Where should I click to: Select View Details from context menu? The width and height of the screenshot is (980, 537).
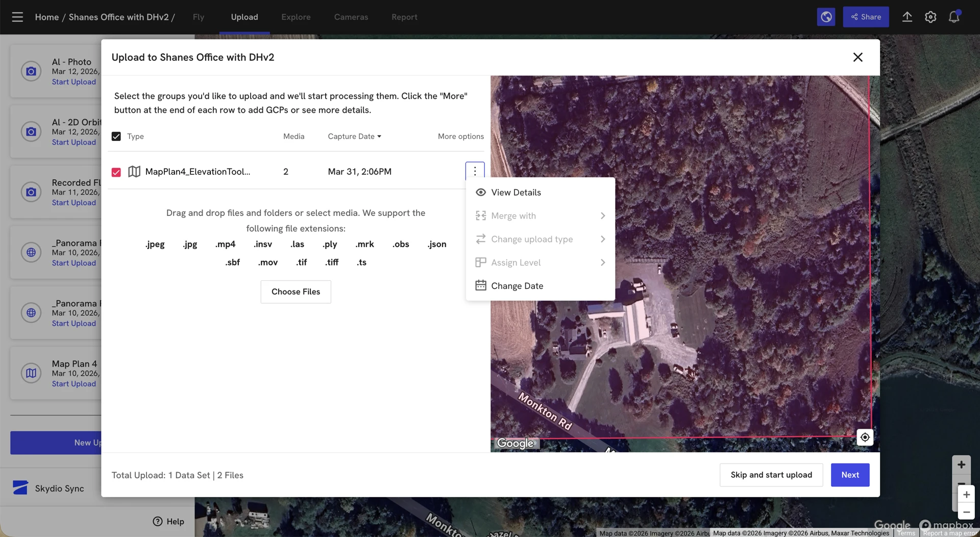[x=516, y=192]
